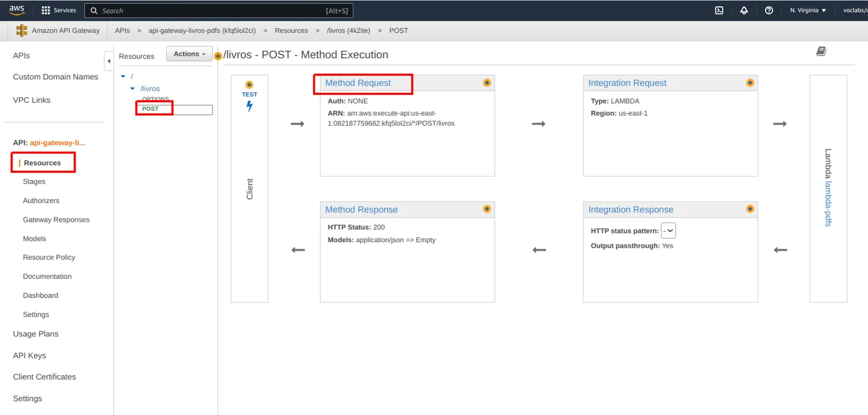
Task: Click the ARN text in Method Request
Action: tap(391, 118)
